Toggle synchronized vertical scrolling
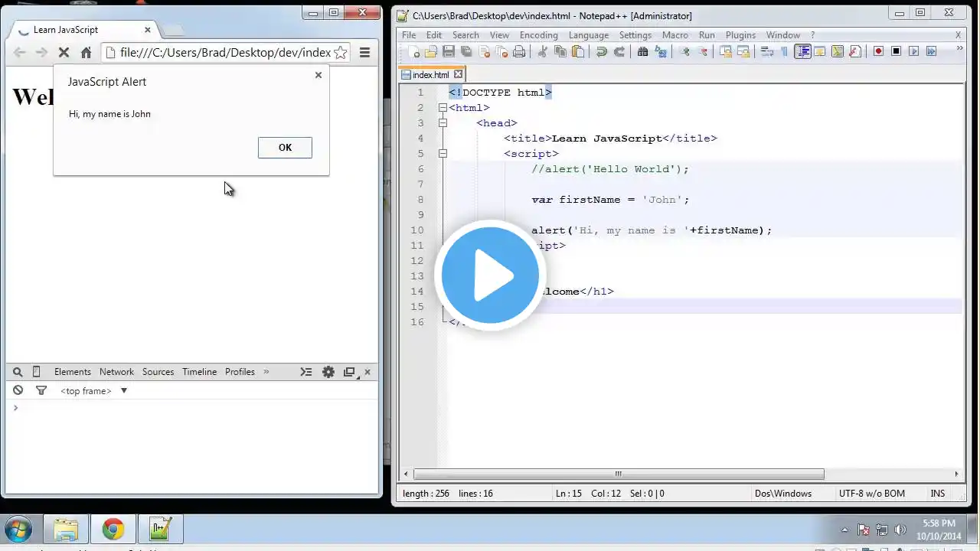The image size is (980, 551). click(726, 51)
